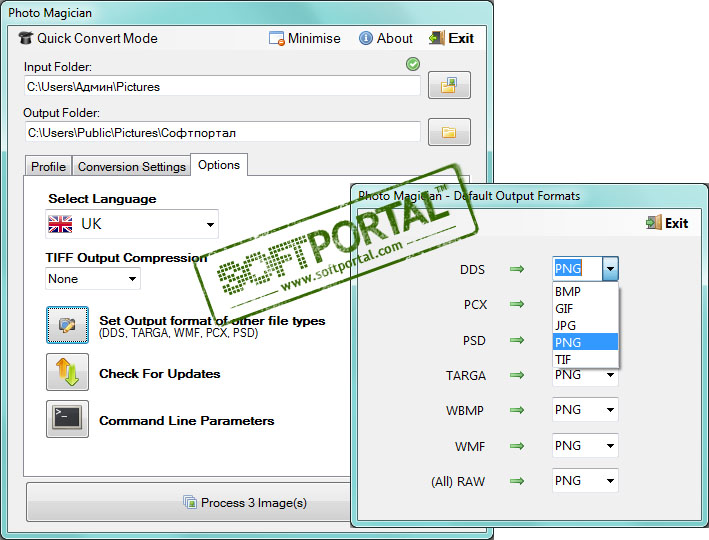
Task: Click the Input Folder path field
Action: pyautogui.click(x=222, y=86)
